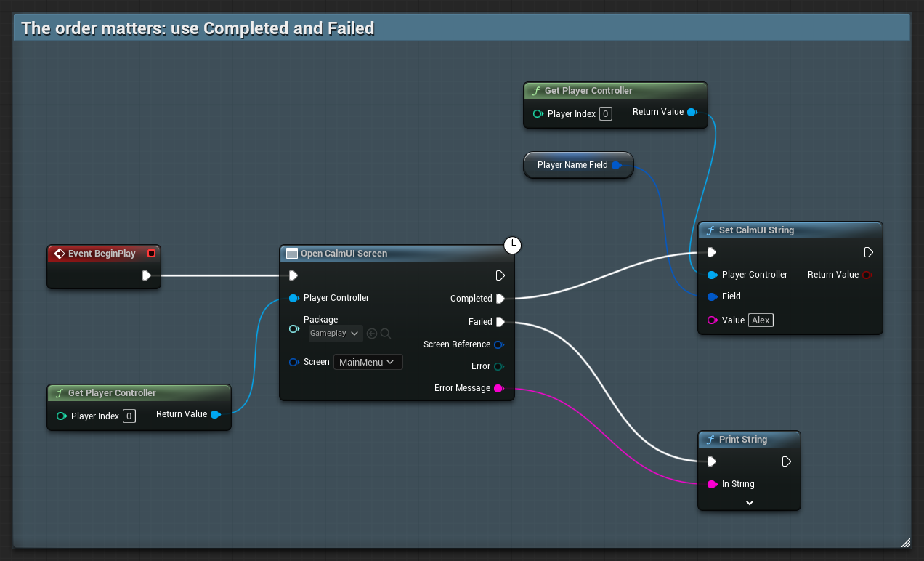Click the latent clock icon on Open CalmUI Screen
Screen dimensions: 924x561
pyautogui.click(x=513, y=246)
